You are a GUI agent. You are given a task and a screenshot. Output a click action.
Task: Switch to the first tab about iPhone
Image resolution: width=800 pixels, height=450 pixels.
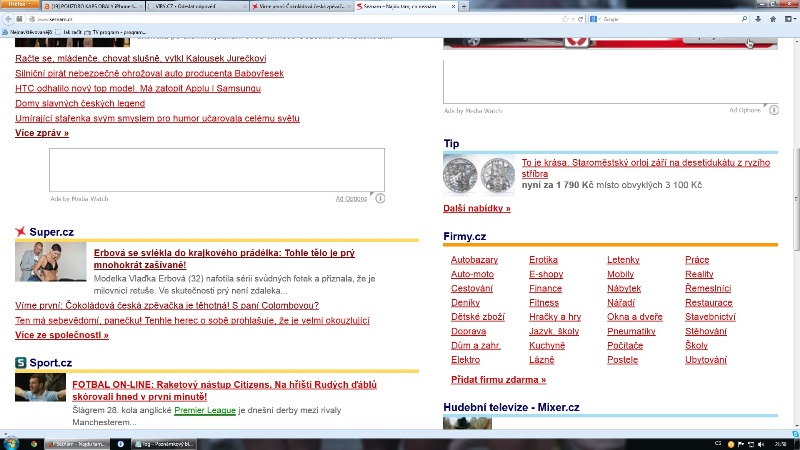point(92,6)
